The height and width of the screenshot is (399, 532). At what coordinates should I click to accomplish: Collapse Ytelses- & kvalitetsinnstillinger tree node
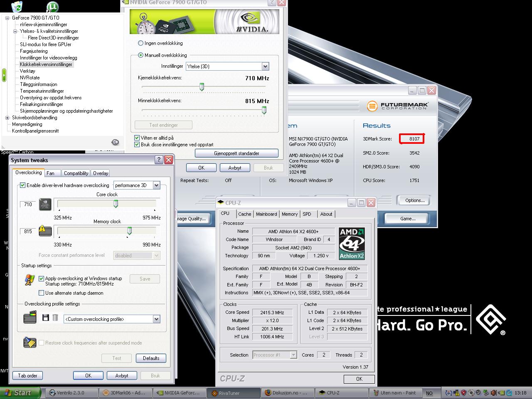click(x=15, y=31)
